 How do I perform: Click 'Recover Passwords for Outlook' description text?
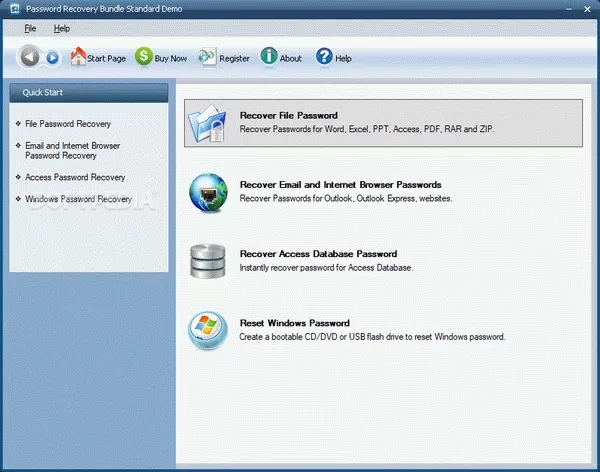click(x=346, y=198)
